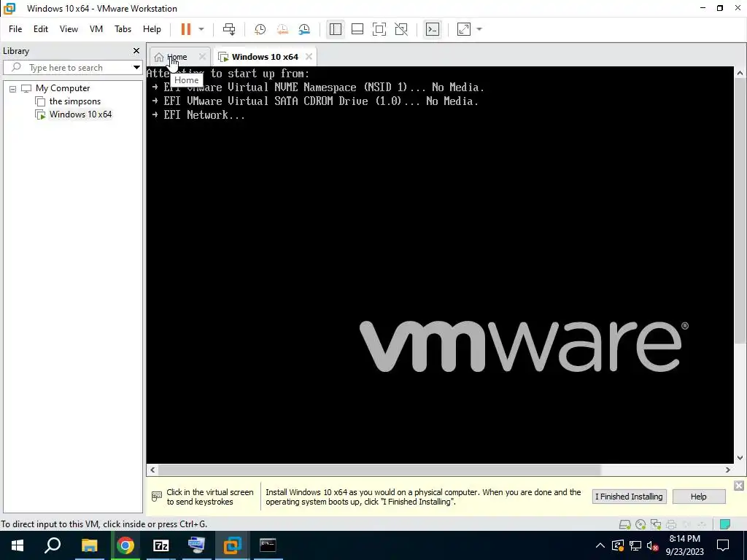Screen dimensions: 747x560
Task: Select My Computer in the library
Action: (x=63, y=88)
